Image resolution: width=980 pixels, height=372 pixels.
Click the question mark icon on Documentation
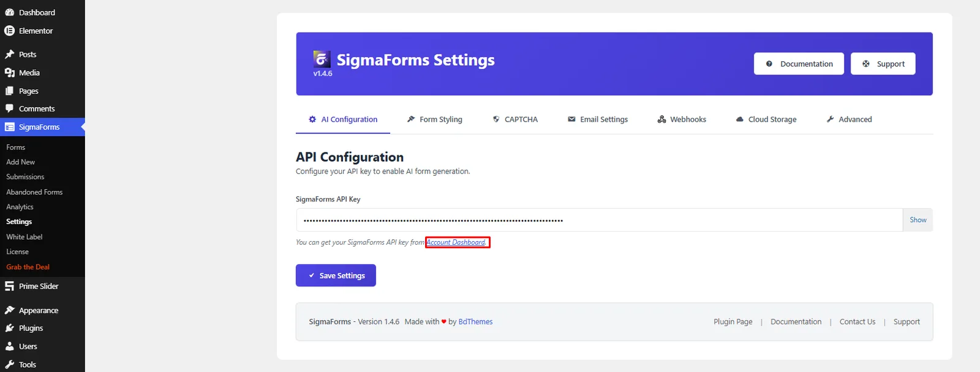(769, 64)
